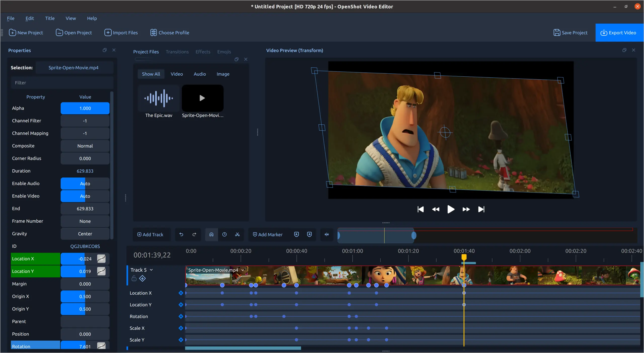Screen dimensions: 644x353
Task: Redo the last timeline action
Action: coord(194,234)
